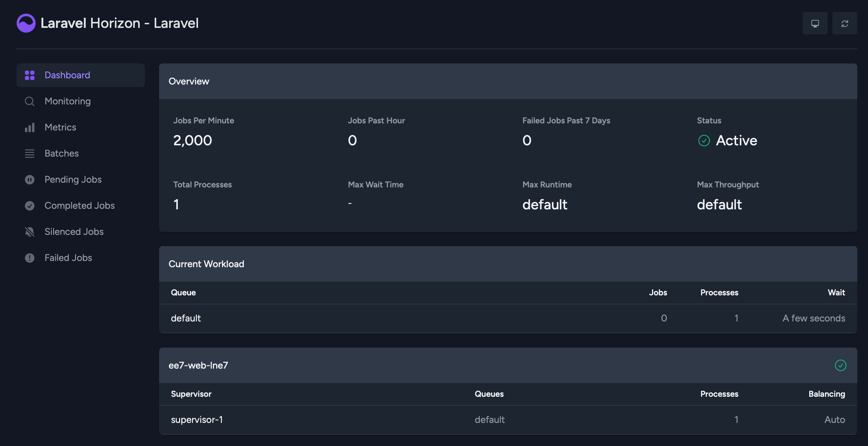
Task: Select the Monitoring magnifier icon
Action: [x=30, y=101]
